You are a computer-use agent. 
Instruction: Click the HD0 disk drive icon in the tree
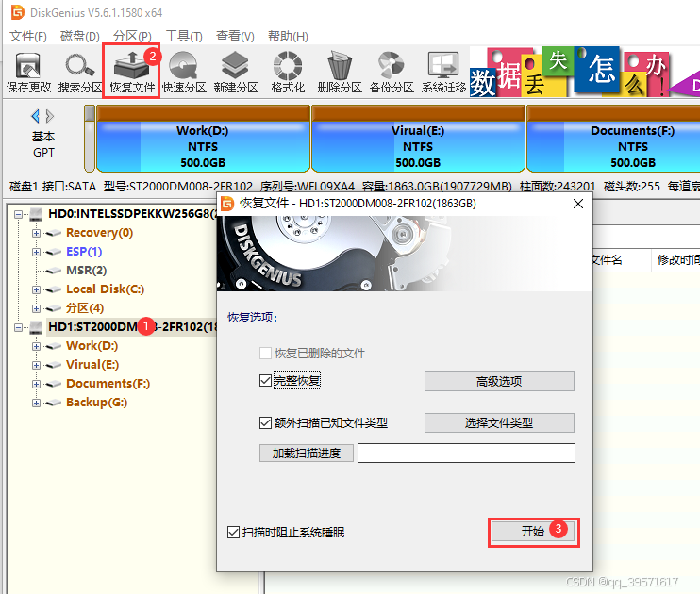coord(36,214)
